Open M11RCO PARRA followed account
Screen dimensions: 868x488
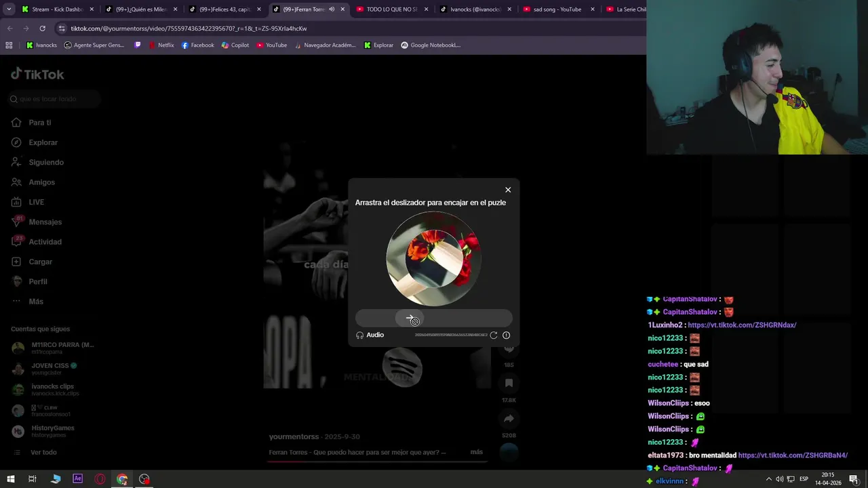pos(53,348)
